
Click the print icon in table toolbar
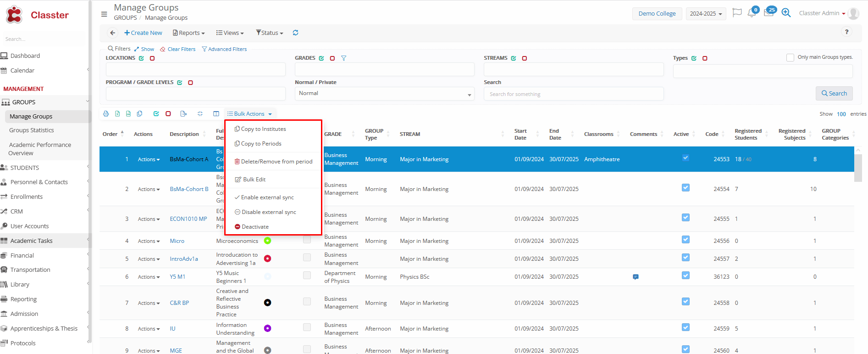click(x=106, y=114)
